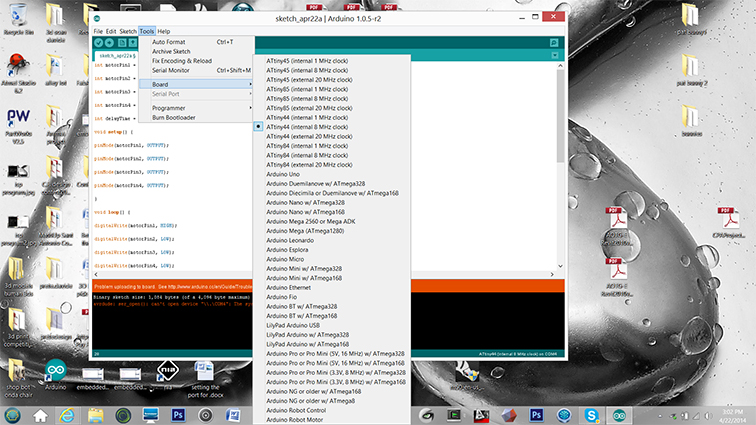Click the Skype taskbar icon

[592, 415]
